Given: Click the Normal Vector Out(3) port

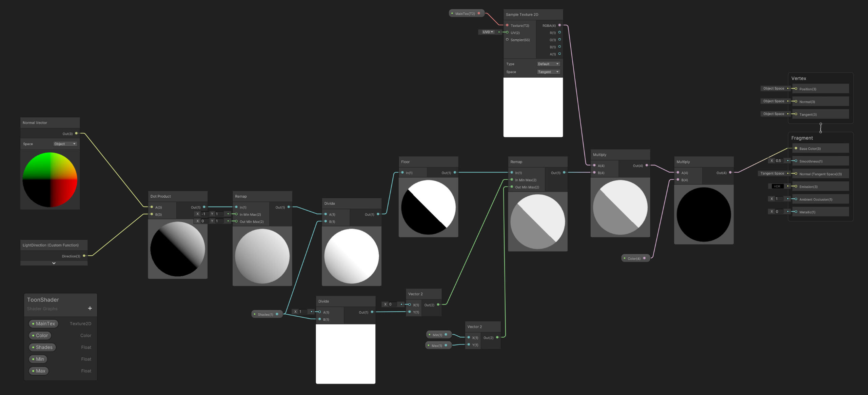Looking at the screenshot, I should coord(76,133).
